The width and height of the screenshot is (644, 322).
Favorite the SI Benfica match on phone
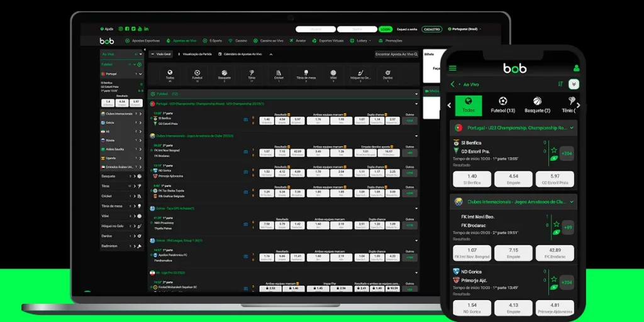(554, 150)
